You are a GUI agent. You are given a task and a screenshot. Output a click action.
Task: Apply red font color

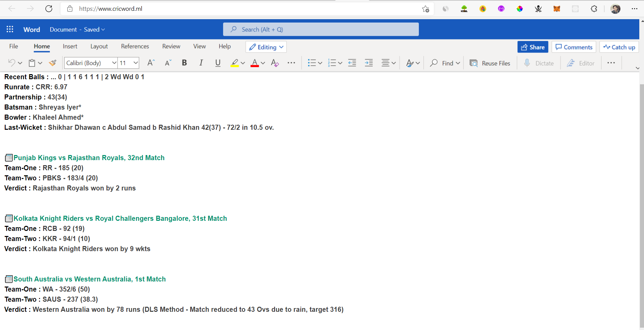click(x=255, y=63)
